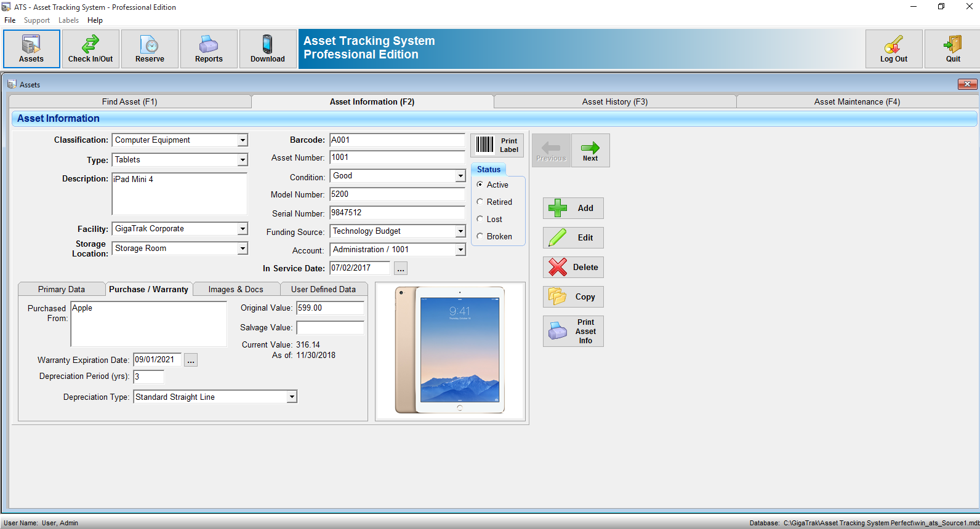Switch to Find Asset (F1) tab
The image size is (980, 529).
130,101
